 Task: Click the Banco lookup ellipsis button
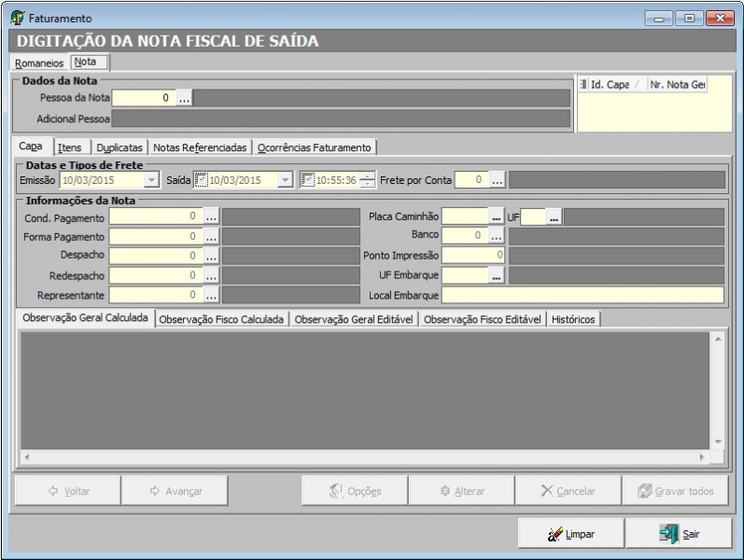coord(496,236)
